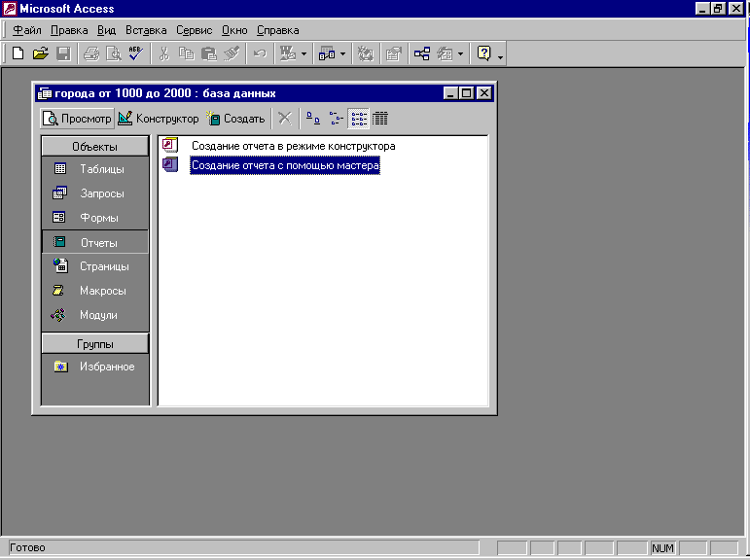Click the New database toolbar icon

click(x=18, y=53)
